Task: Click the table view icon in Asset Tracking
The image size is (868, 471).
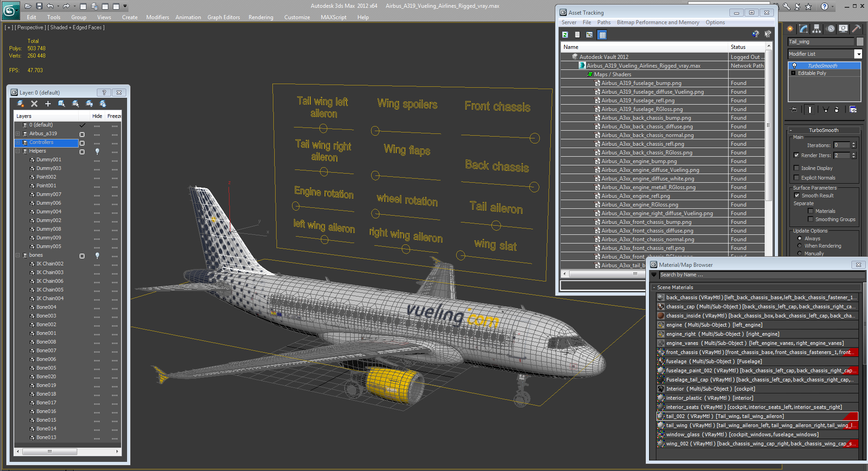Action: pyautogui.click(x=602, y=35)
